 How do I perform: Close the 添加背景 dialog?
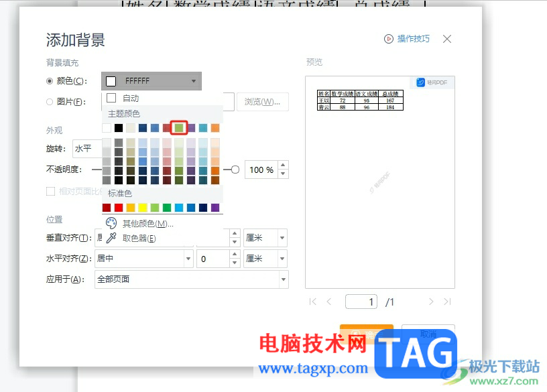click(x=447, y=39)
